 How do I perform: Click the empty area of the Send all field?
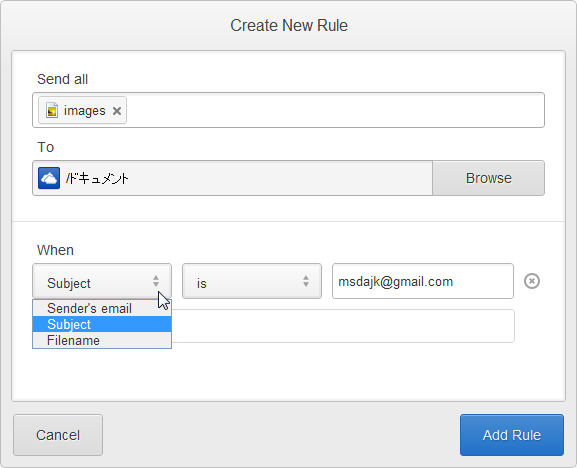tap(335, 110)
